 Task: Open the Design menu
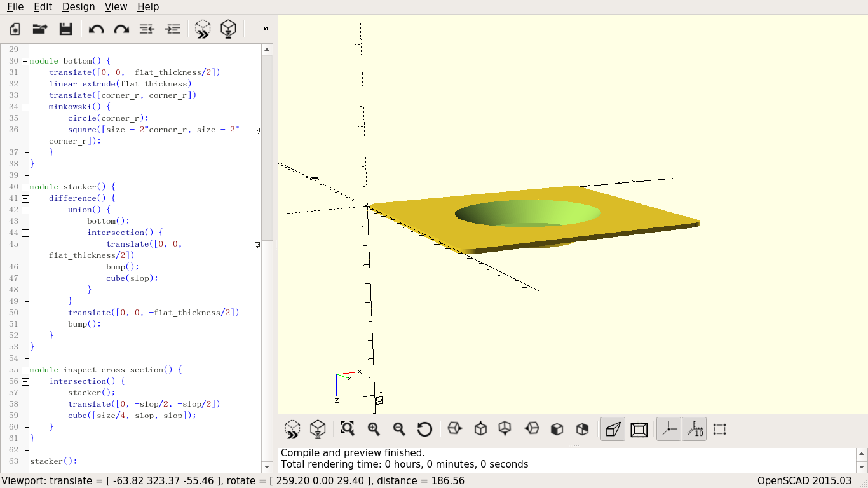point(79,7)
